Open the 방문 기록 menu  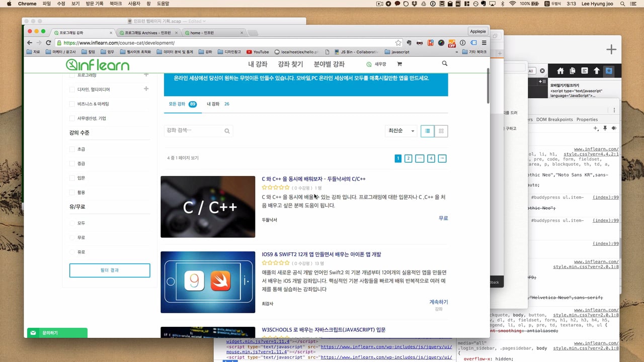click(95, 4)
